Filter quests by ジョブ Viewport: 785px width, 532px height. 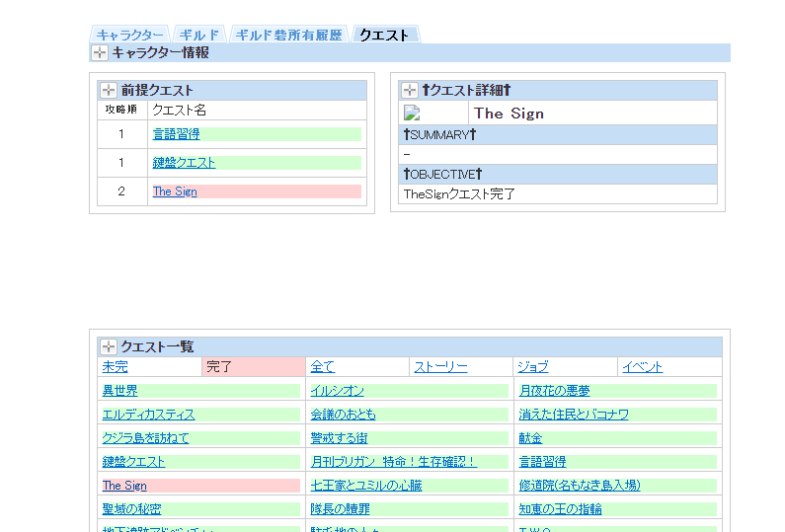[x=533, y=367]
